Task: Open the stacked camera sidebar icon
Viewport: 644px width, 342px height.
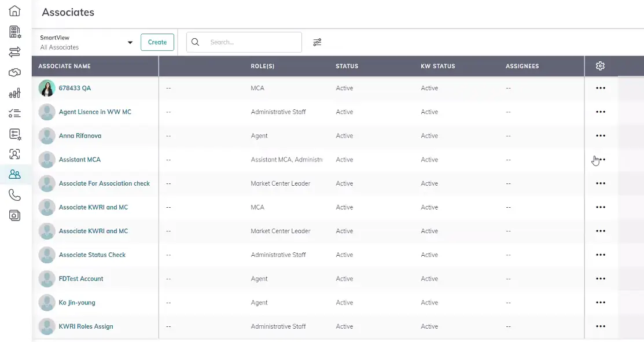Action: 14,215
